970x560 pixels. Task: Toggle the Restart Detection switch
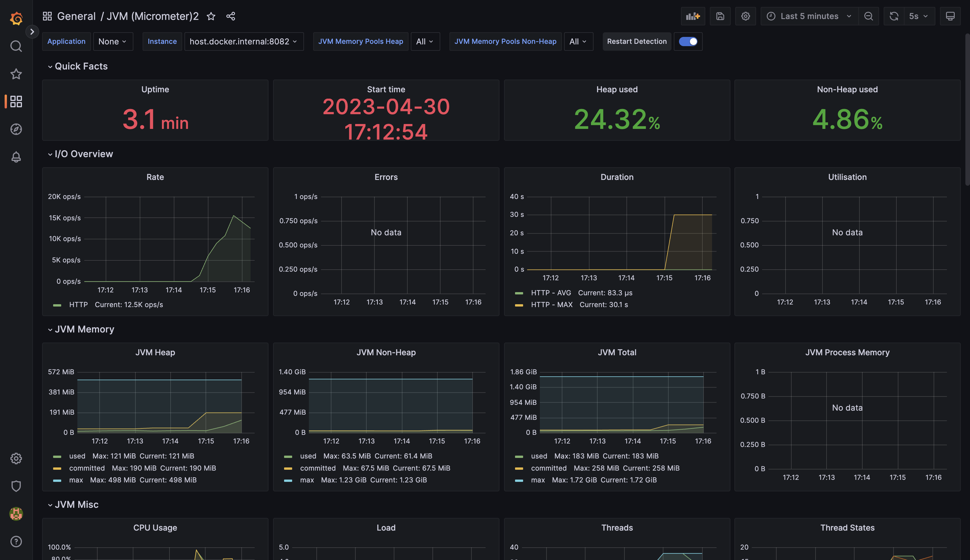click(x=688, y=42)
